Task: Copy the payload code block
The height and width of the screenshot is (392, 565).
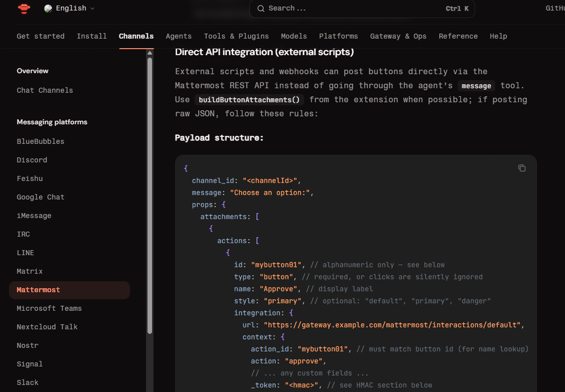Action: click(522, 168)
